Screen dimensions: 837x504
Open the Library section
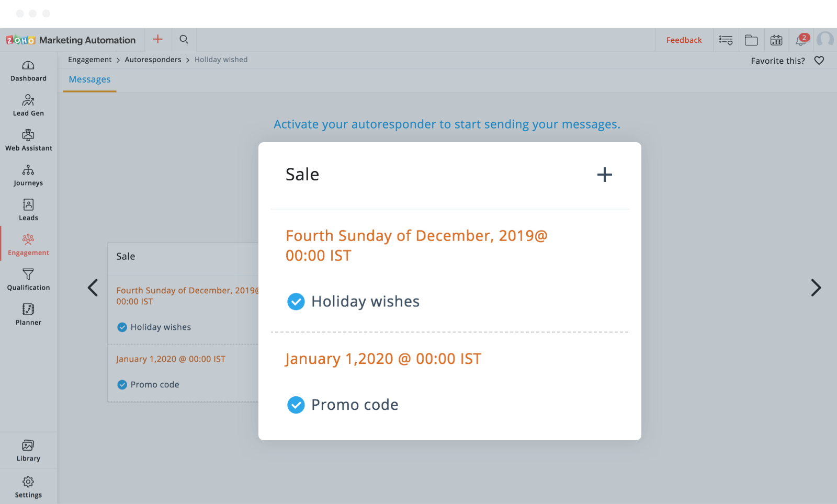[x=28, y=446]
